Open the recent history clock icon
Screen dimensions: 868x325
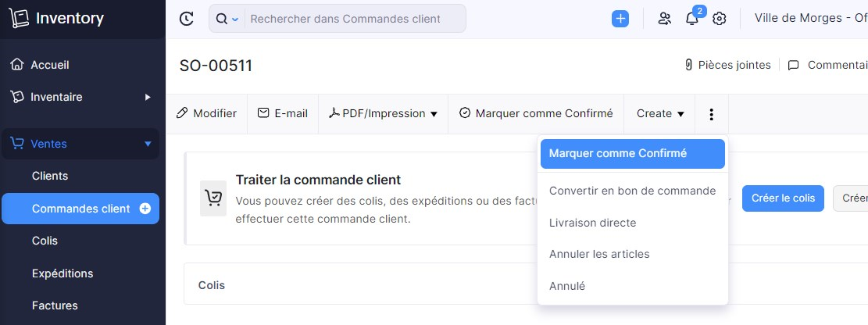pos(187,19)
